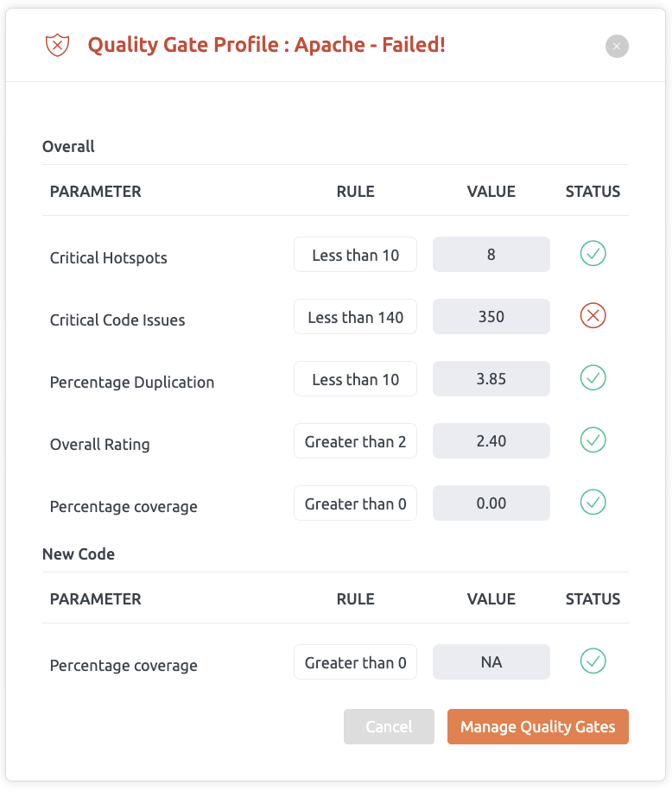Click the Overall Rating passed checkmark icon

click(593, 440)
